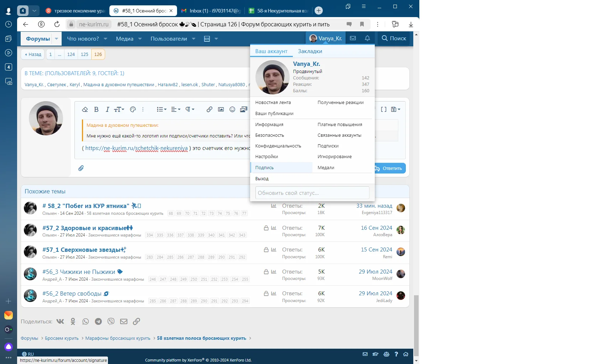The image size is (611, 364).
Task: Open the font size dropdown
Action: pos(119,109)
